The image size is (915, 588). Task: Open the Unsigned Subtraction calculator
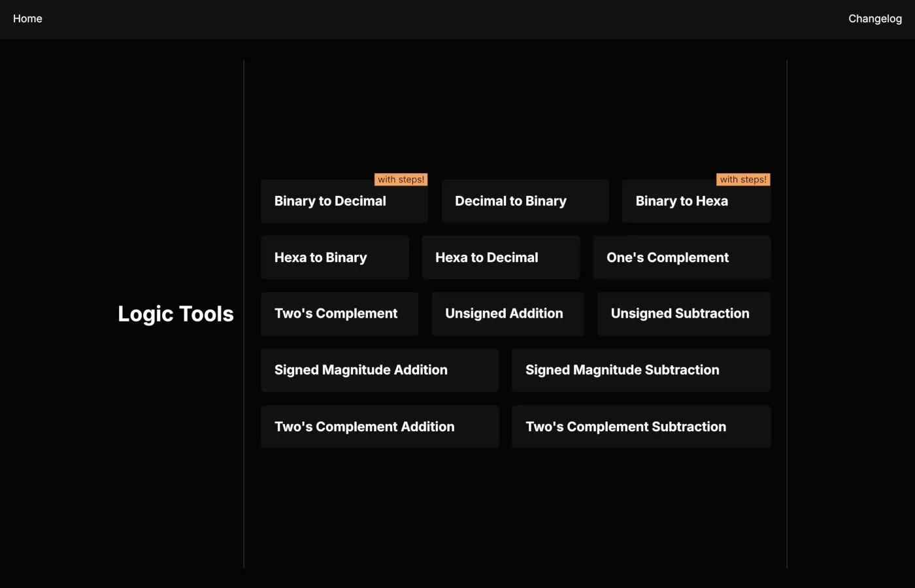684,314
